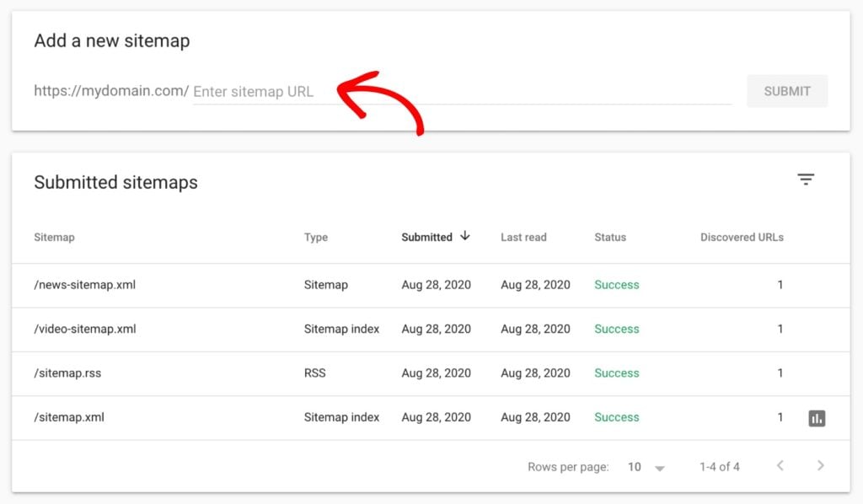This screenshot has width=863, height=504.
Task: Click the next page chevron
Action: (821, 466)
